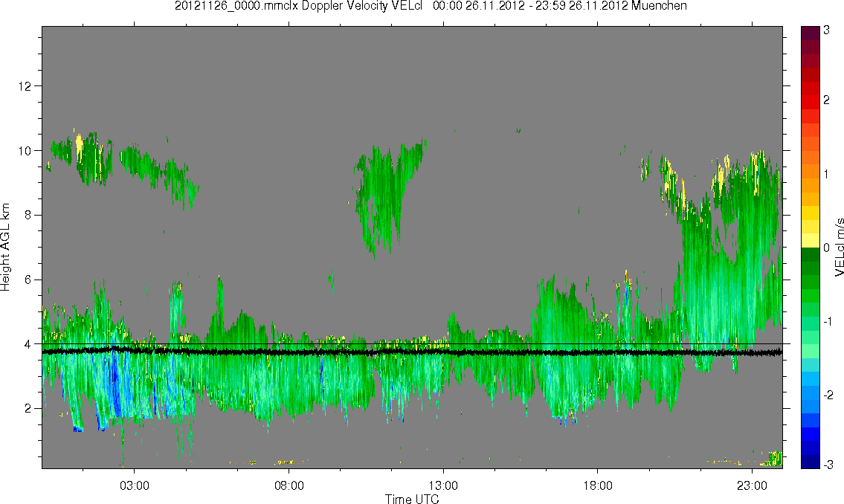
Task: Click the colorbar label '1'
Action: click(x=827, y=175)
